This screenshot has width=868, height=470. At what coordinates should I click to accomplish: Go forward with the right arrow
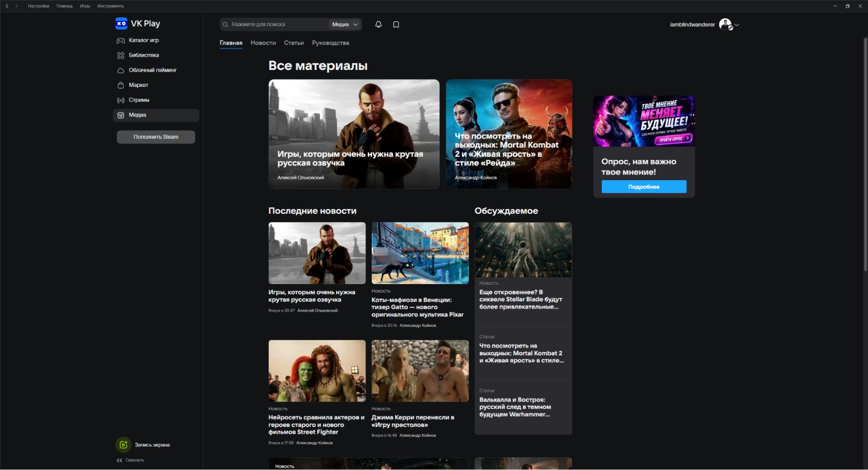tap(17, 6)
